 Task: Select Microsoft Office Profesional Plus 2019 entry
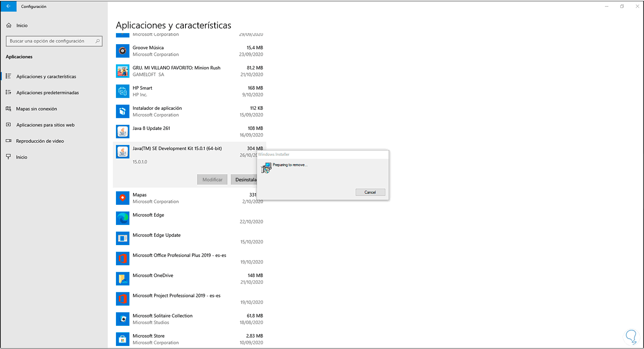(179, 255)
